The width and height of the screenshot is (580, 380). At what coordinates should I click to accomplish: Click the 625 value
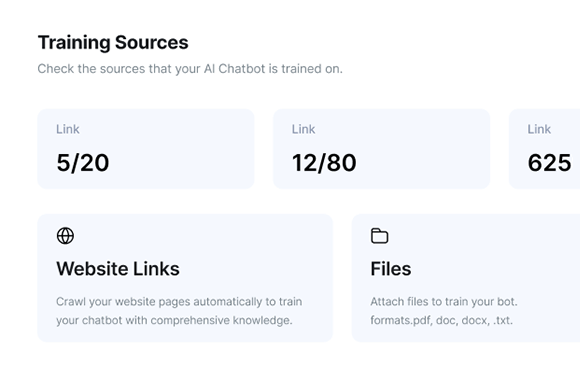(549, 163)
